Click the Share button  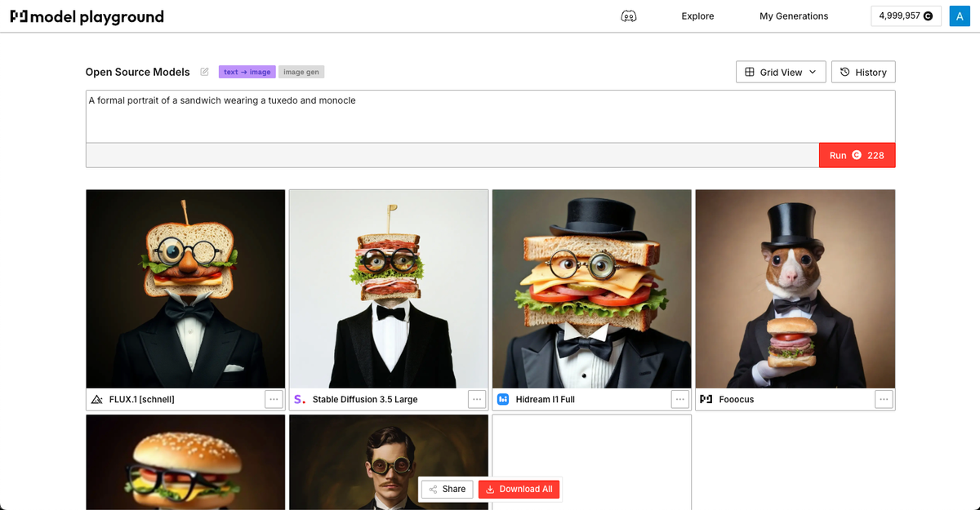pyautogui.click(x=447, y=489)
